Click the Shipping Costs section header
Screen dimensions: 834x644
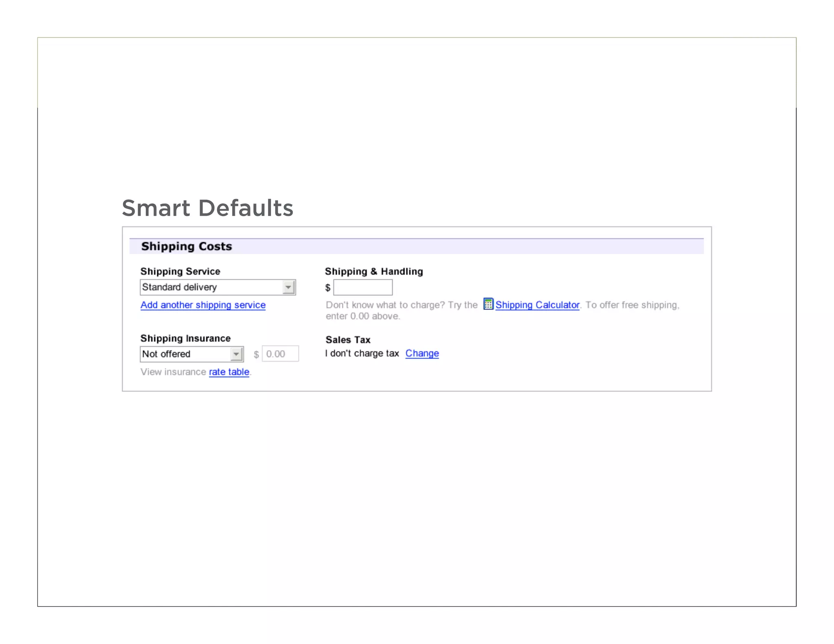point(416,246)
